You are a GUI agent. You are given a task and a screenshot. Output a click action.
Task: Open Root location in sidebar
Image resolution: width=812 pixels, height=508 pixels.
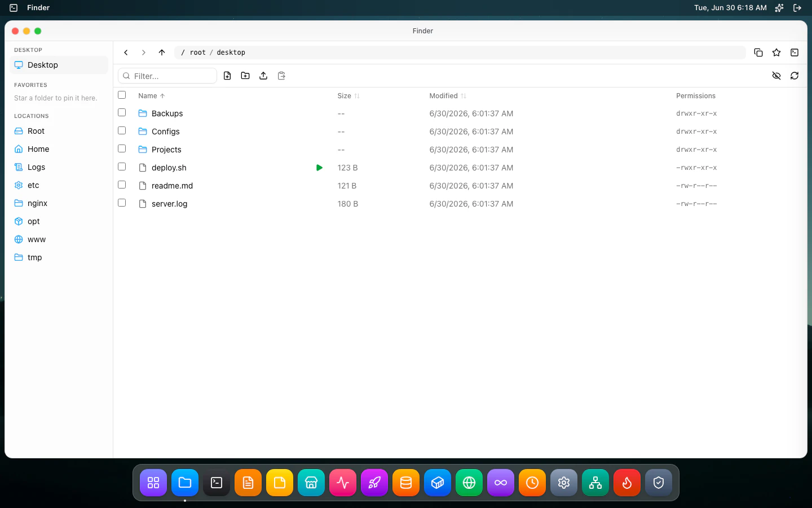(59, 131)
